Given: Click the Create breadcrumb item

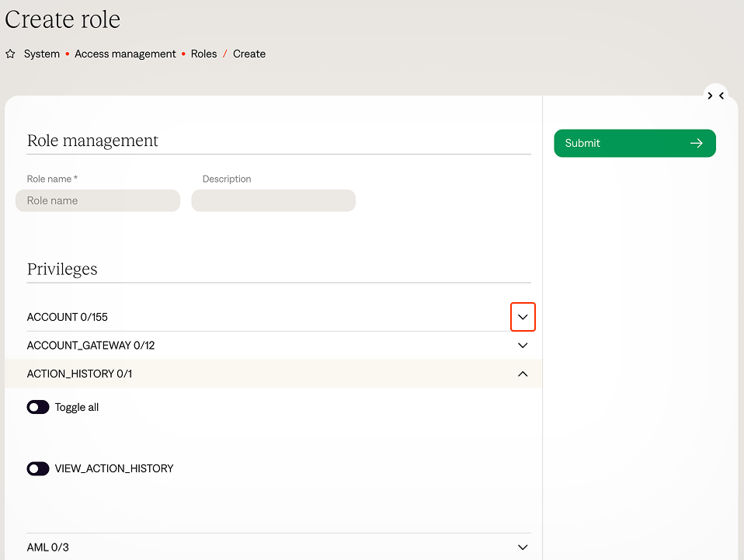Looking at the screenshot, I should 249,54.
